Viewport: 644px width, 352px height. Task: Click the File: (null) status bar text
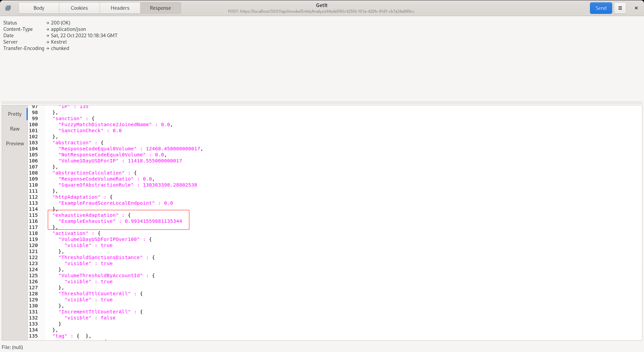12,347
